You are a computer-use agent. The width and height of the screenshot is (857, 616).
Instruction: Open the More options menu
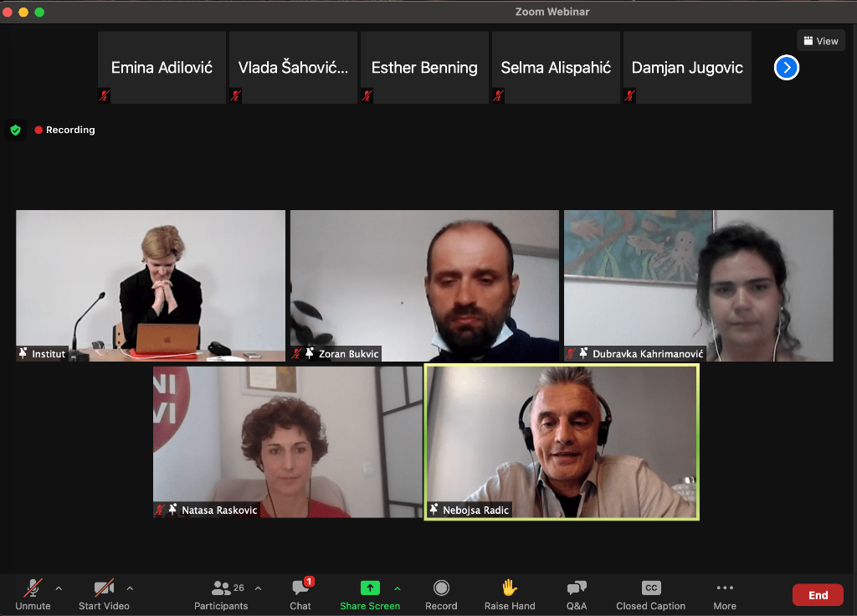(x=725, y=588)
